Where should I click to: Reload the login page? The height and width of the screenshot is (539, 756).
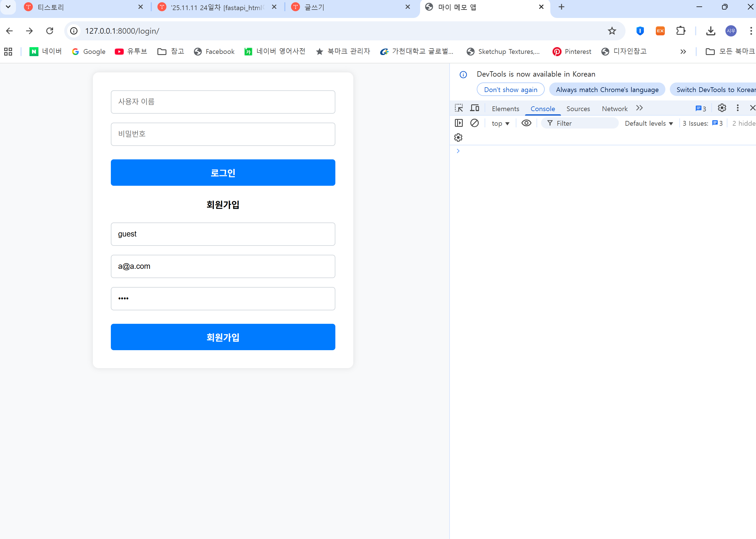(50, 31)
